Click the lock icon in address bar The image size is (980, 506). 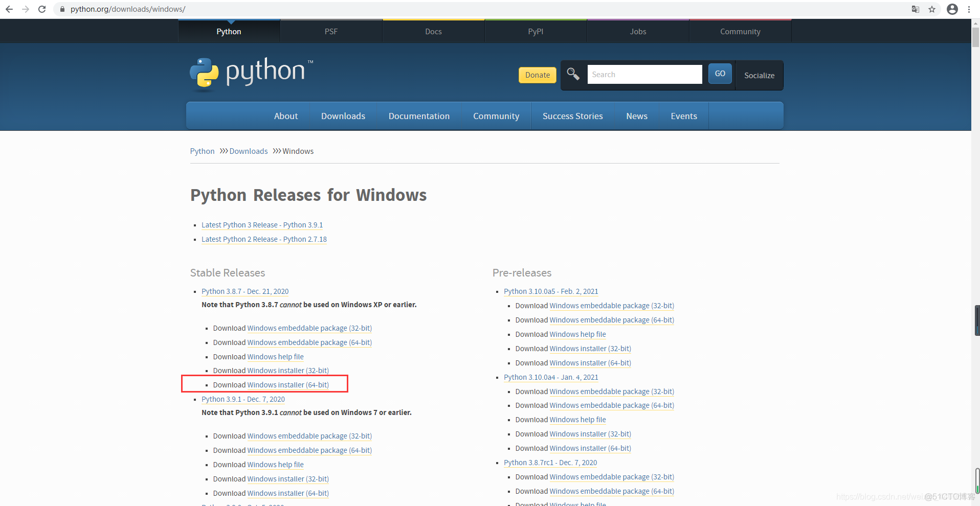[x=62, y=9]
